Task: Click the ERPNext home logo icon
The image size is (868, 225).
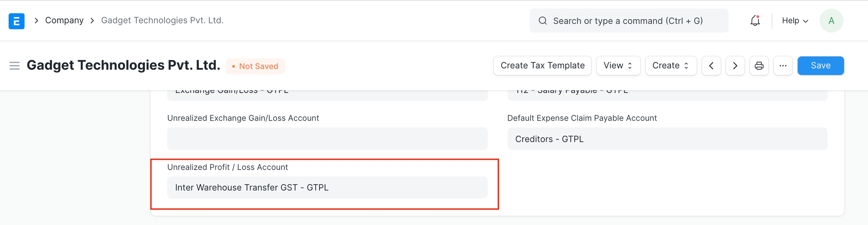Action: 17,21
